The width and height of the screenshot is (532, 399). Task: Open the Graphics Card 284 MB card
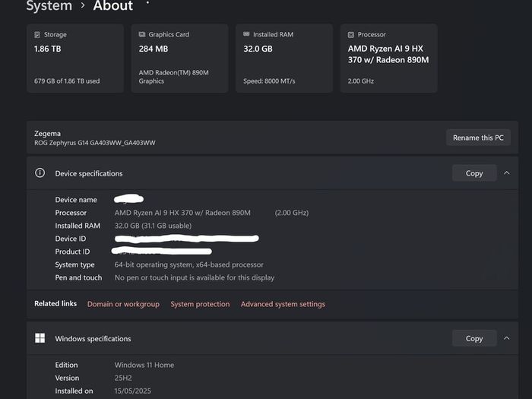pos(179,58)
